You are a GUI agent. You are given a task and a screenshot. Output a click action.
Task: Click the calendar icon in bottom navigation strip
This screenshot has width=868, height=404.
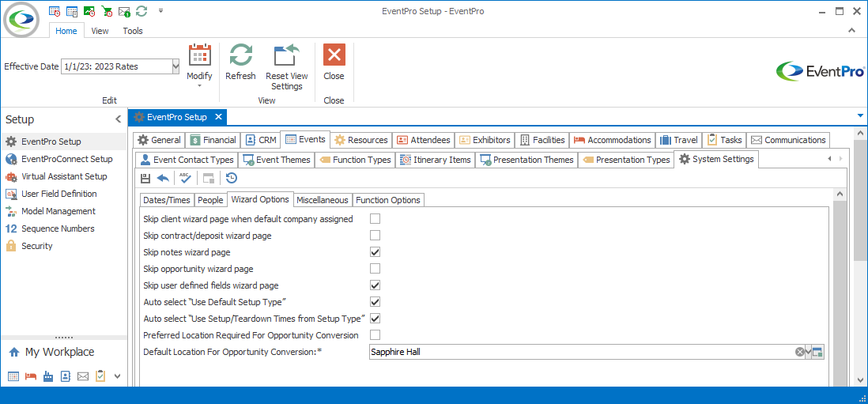(14, 376)
